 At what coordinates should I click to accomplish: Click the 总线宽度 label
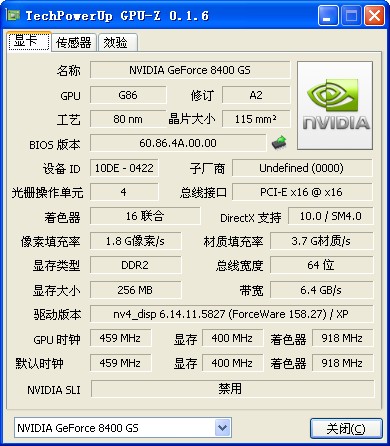pos(240,266)
